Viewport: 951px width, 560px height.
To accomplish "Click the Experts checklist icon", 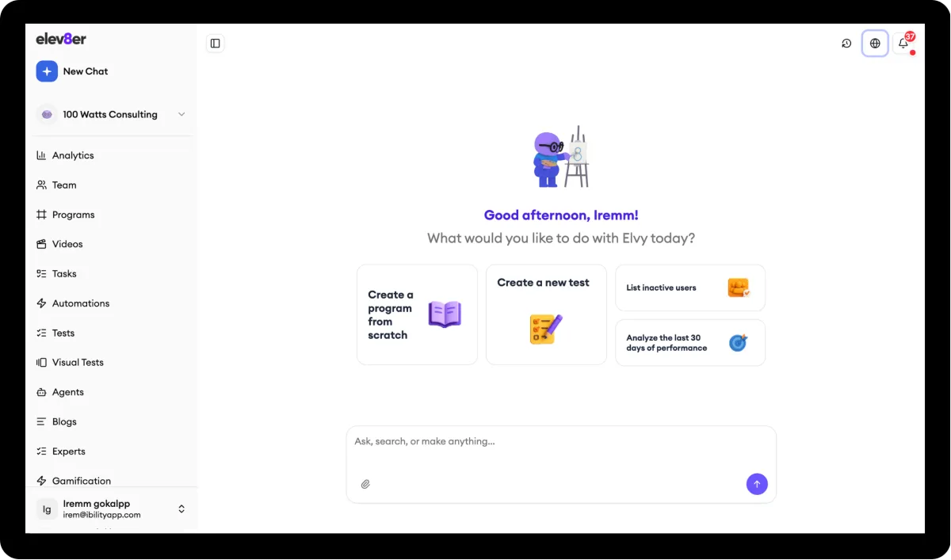I will click(x=41, y=451).
